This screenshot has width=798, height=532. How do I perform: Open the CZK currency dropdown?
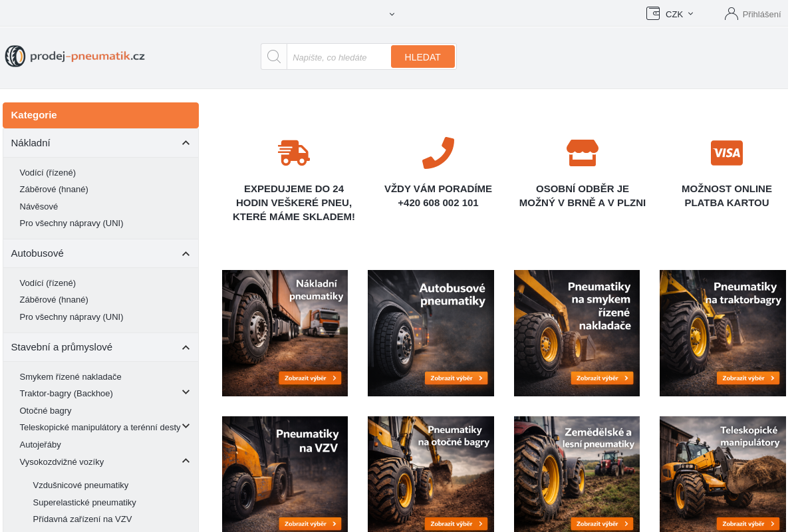(x=680, y=14)
